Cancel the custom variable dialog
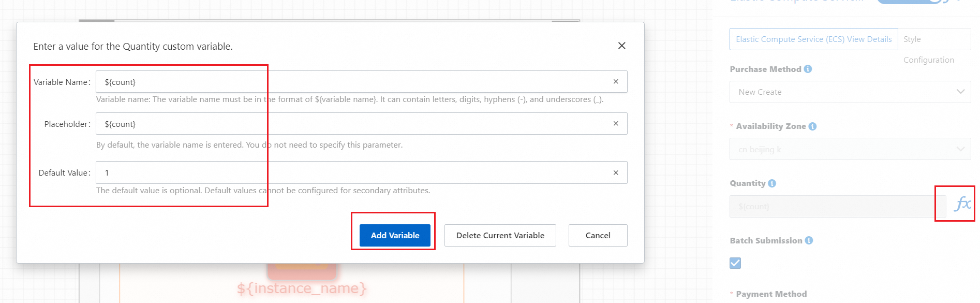 598,236
